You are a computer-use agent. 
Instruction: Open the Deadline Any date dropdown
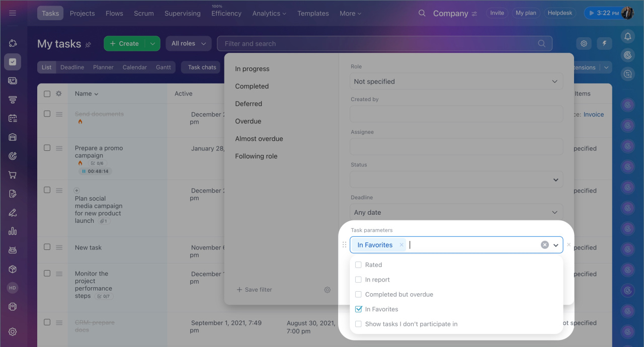(x=456, y=212)
